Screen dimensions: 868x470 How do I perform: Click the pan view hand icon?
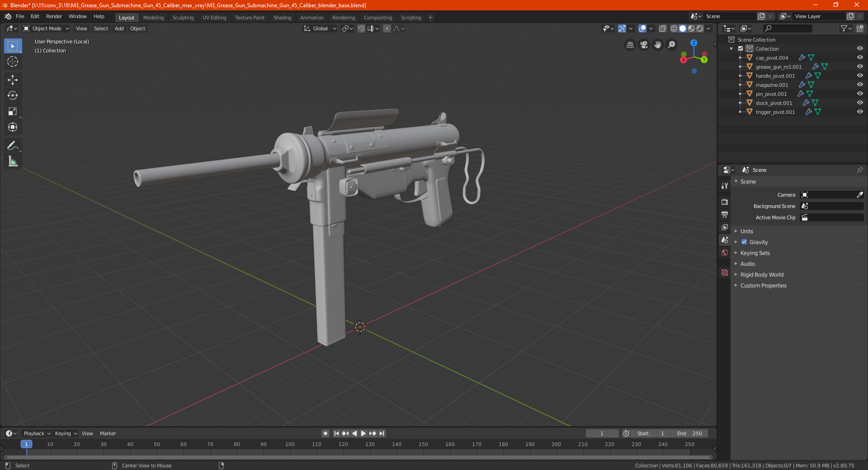pos(658,45)
